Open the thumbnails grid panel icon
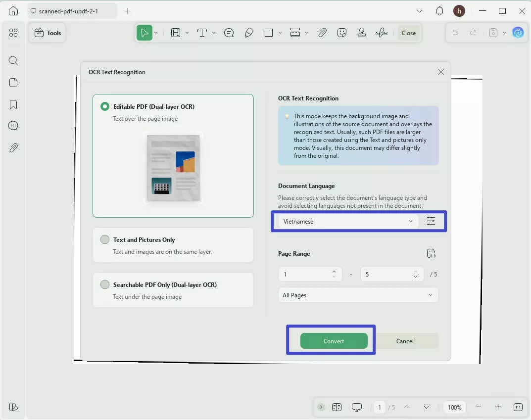531x420 pixels. pyautogui.click(x=13, y=33)
